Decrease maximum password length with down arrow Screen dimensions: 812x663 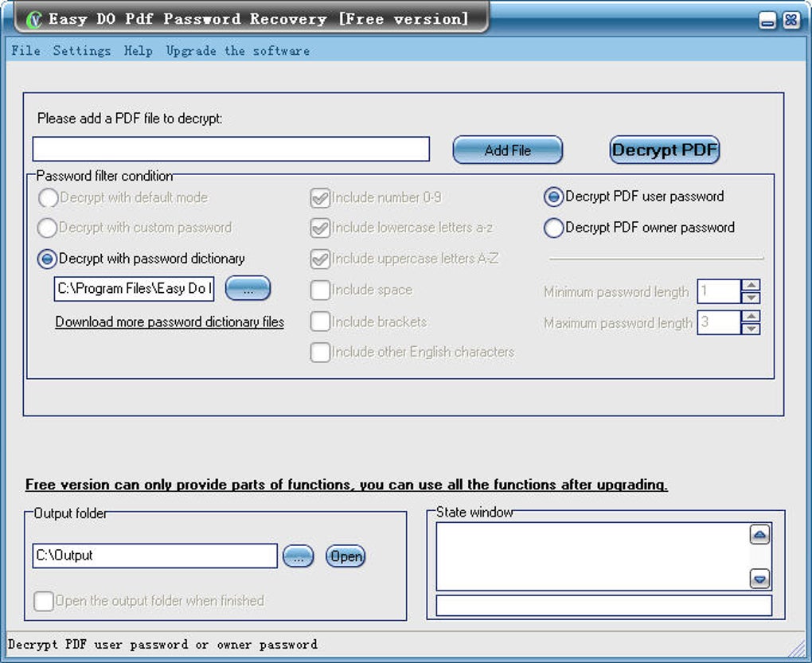coord(751,329)
